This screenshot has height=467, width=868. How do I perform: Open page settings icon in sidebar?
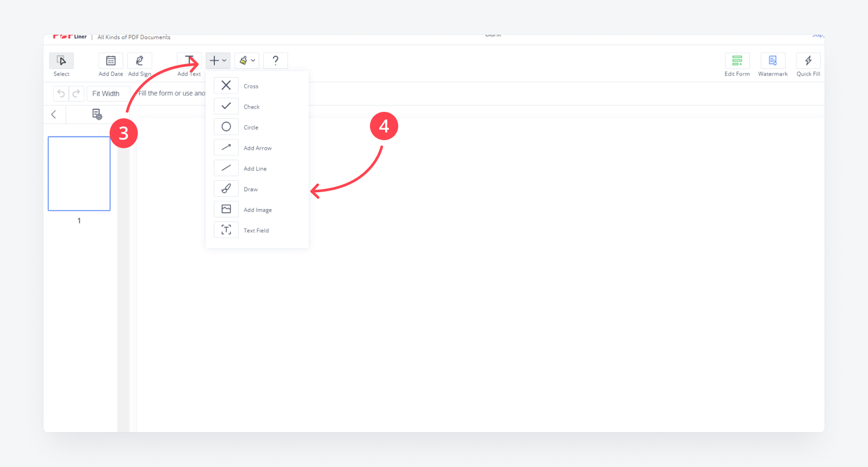click(97, 114)
